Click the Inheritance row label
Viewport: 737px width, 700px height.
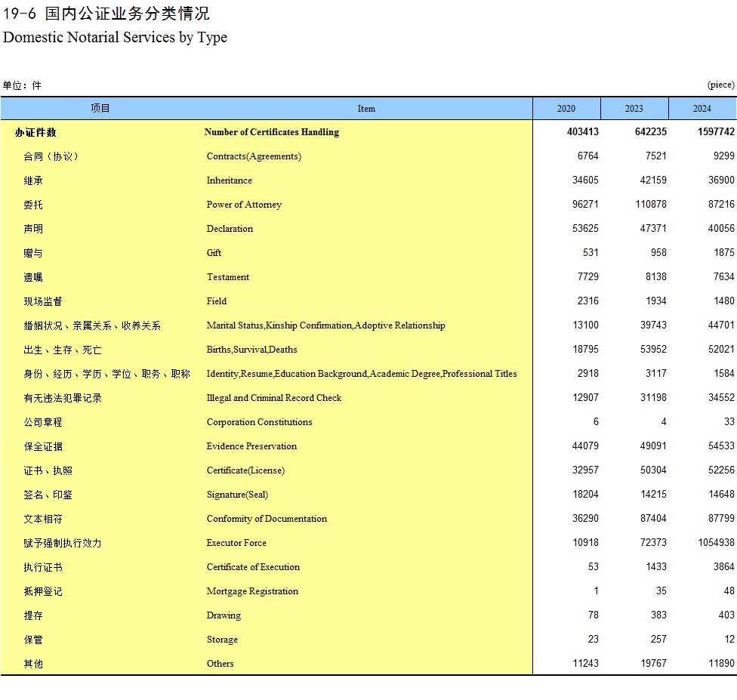click(230, 180)
